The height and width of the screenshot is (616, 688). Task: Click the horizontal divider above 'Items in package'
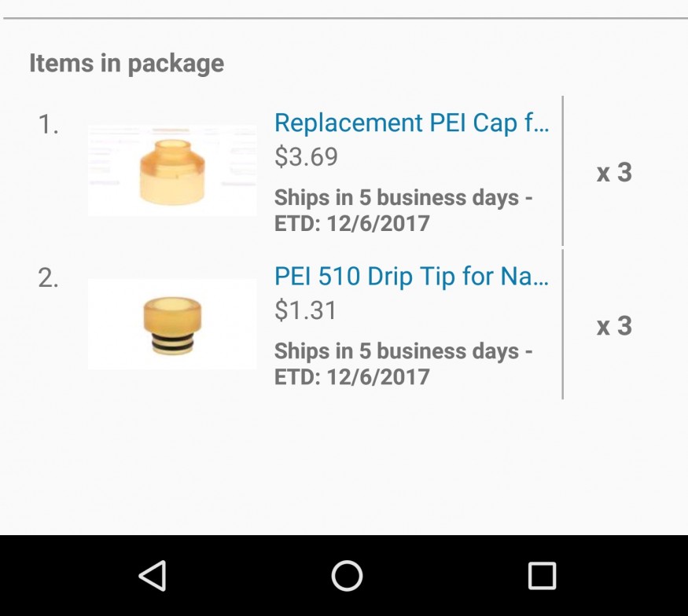[344, 17]
